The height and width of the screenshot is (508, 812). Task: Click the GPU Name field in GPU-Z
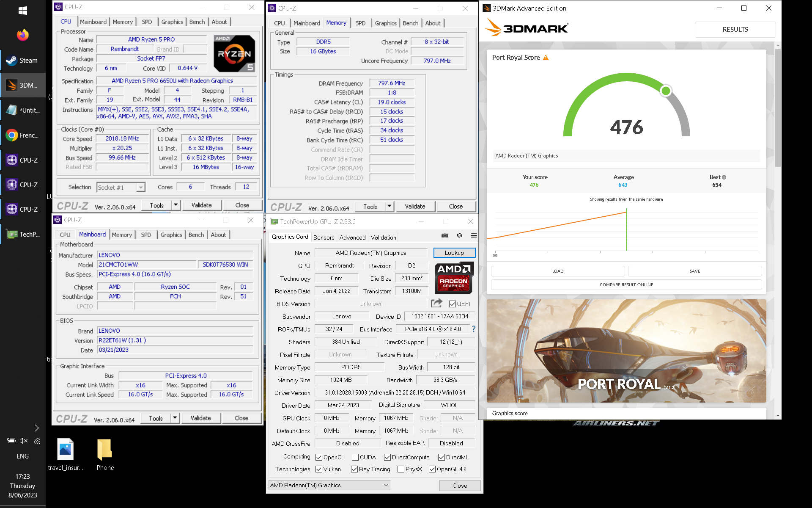[x=371, y=253]
